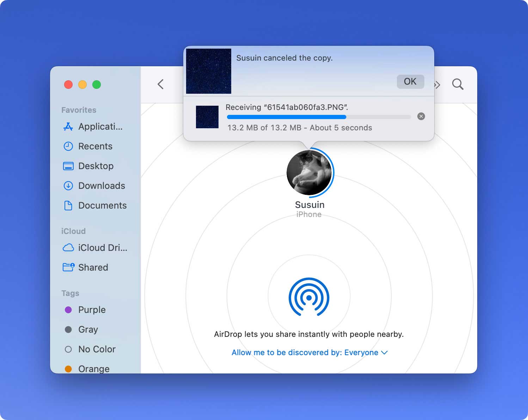Click the Favorites section header
Image resolution: width=528 pixels, height=420 pixels.
[x=79, y=110]
